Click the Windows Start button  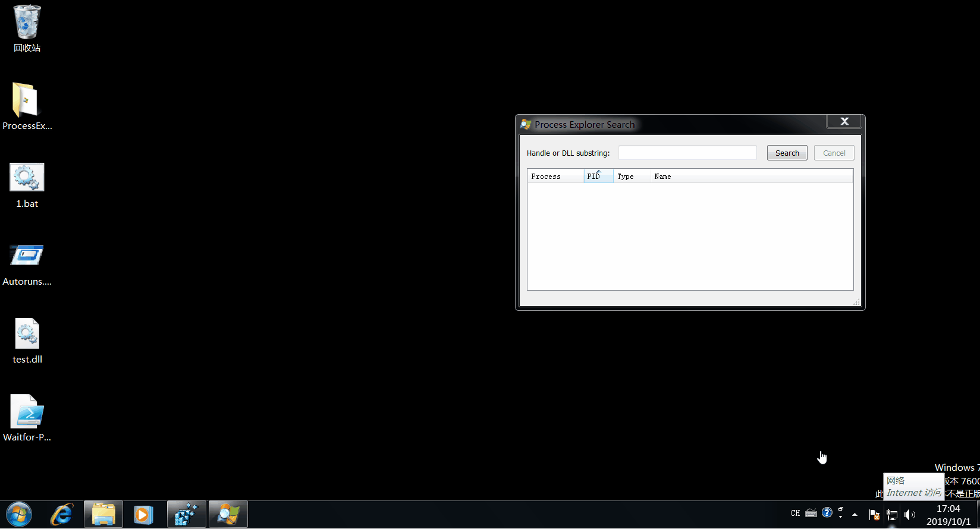tap(19, 514)
